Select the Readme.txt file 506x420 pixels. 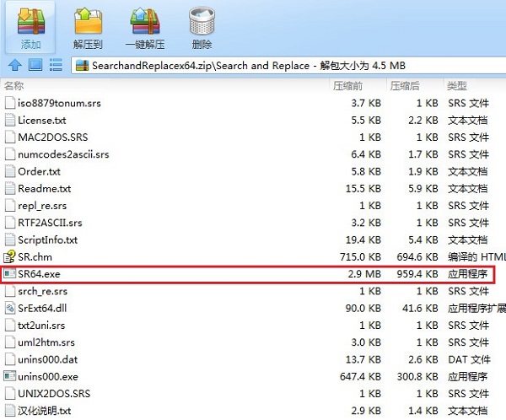[44, 189]
